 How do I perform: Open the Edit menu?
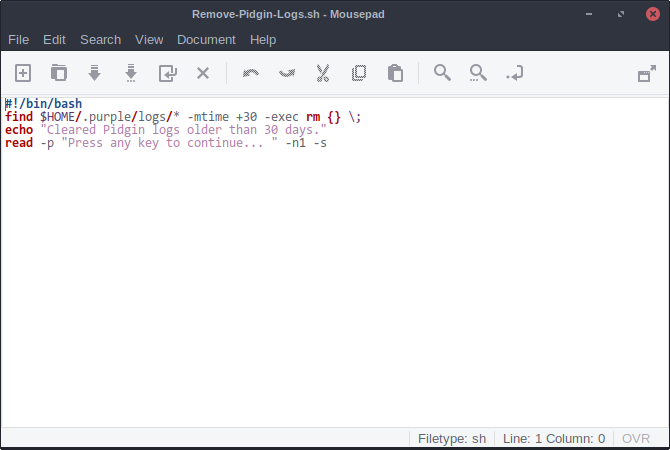(54, 40)
